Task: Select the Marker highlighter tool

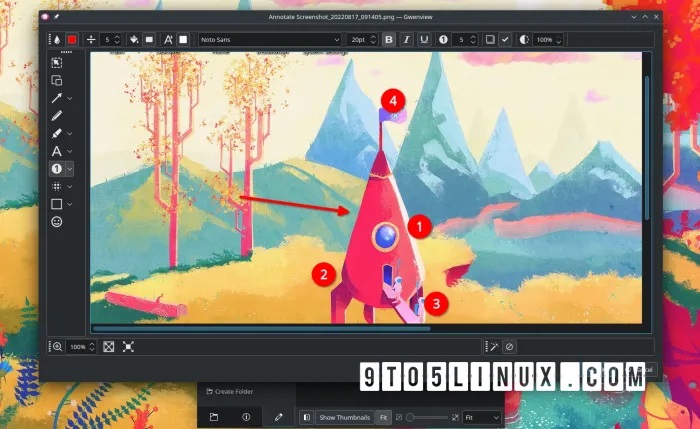Action: (57, 133)
